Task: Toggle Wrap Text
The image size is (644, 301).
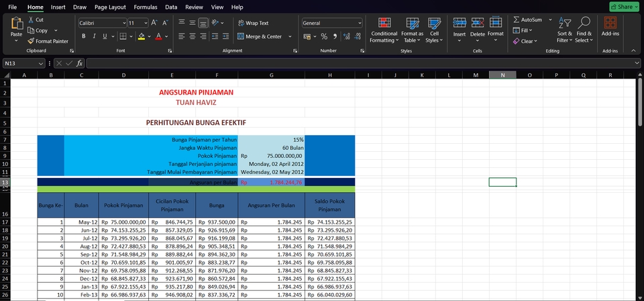Action: point(254,23)
